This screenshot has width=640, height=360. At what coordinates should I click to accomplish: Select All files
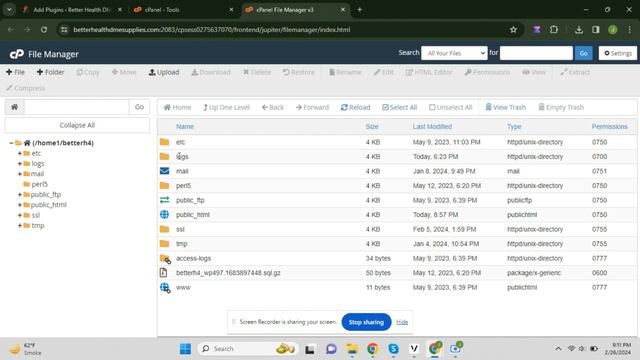pyautogui.click(x=400, y=107)
